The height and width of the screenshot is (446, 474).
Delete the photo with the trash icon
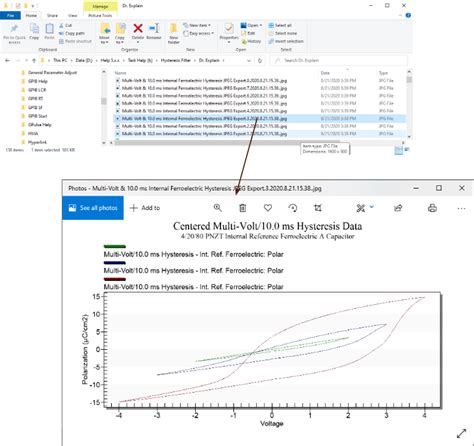(x=243, y=208)
